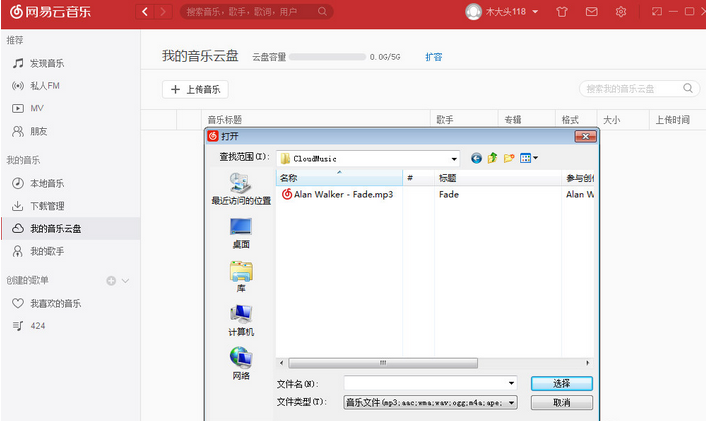Screen dimensions: 706x421
Task: Expand the CloudMusic folder location dropdown
Action: click(x=454, y=159)
